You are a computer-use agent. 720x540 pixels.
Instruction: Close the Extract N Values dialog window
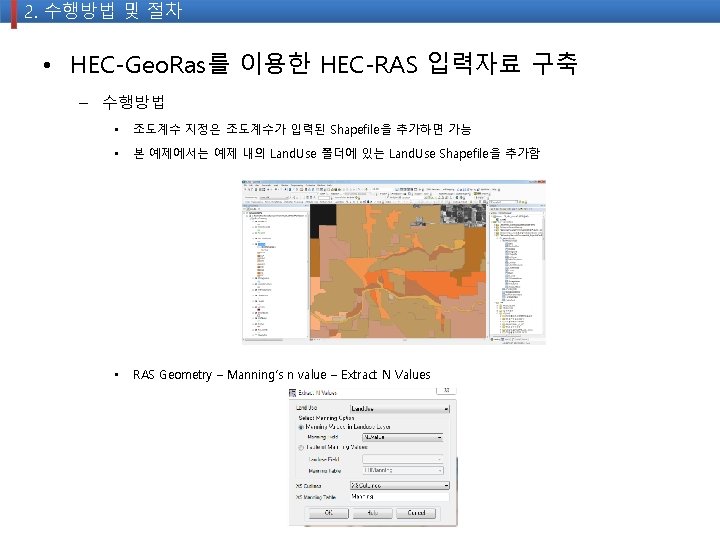pyautogui.click(x=446, y=390)
